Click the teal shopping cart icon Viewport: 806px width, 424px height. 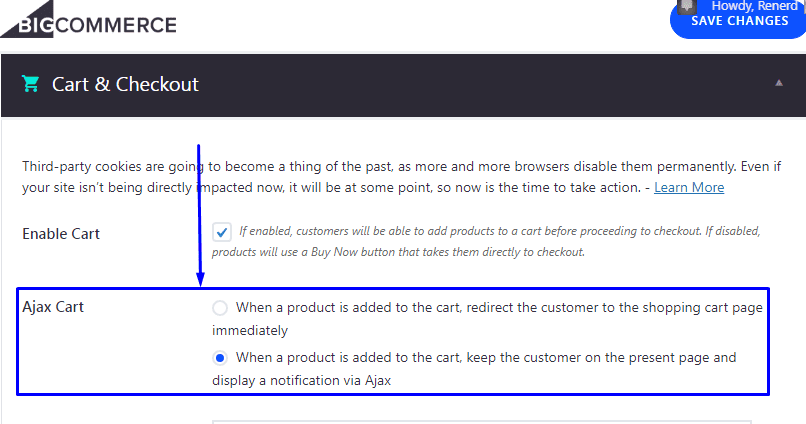tap(30, 84)
